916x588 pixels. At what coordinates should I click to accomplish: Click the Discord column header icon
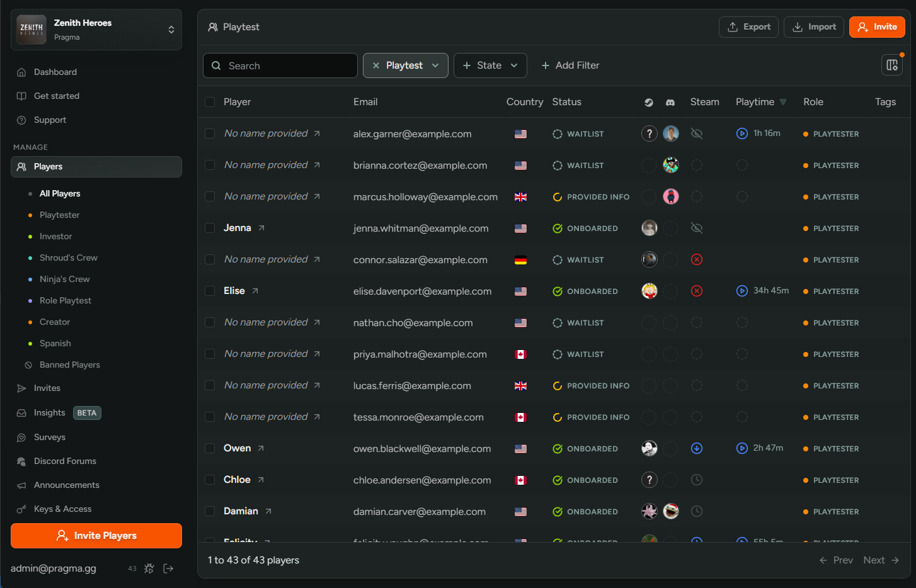pos(670,102)
